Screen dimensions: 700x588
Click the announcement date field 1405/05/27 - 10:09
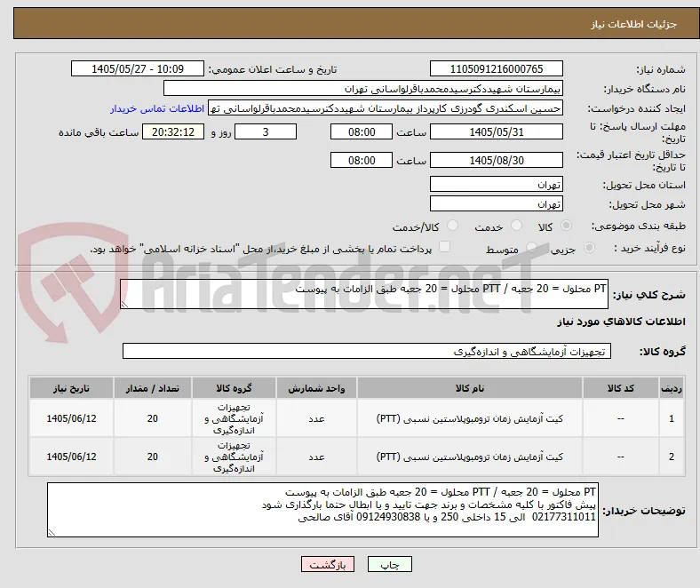coord(138,68)
